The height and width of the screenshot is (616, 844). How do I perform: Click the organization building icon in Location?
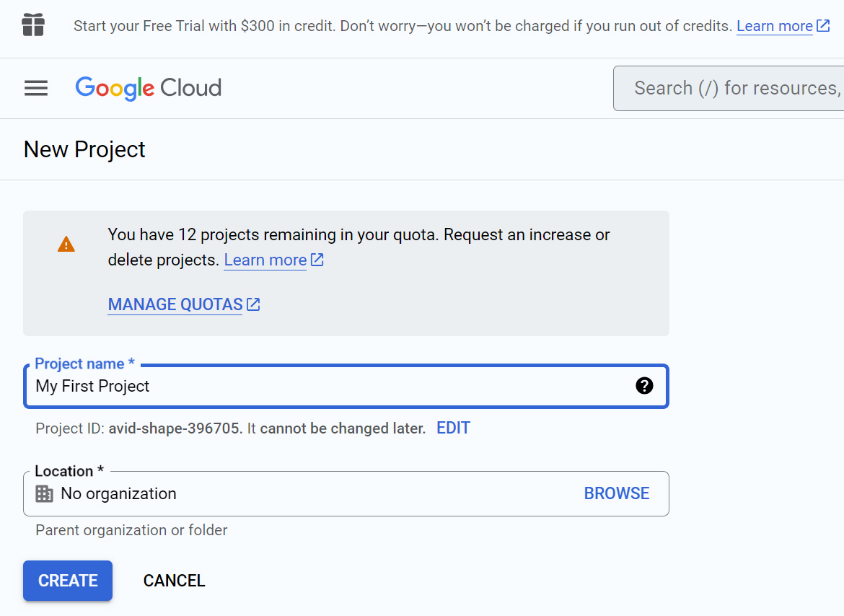coord(44,493)
